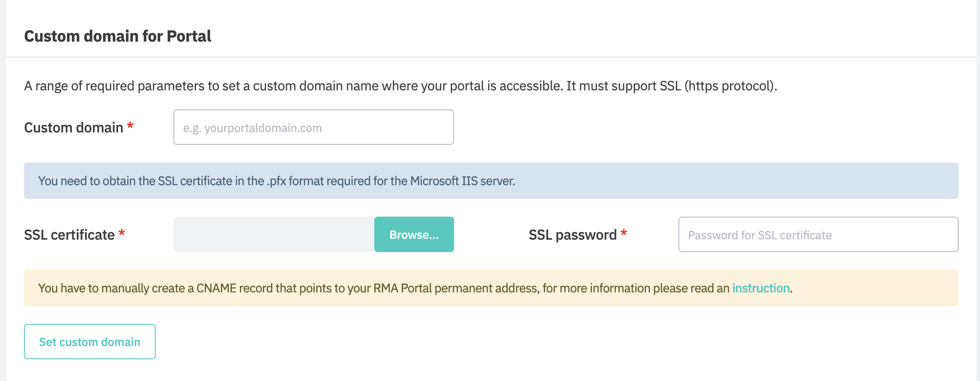Click the Custom domain for Portal heading
The height and width of the screenshot is (381, 980).
(x=118, y=36)
